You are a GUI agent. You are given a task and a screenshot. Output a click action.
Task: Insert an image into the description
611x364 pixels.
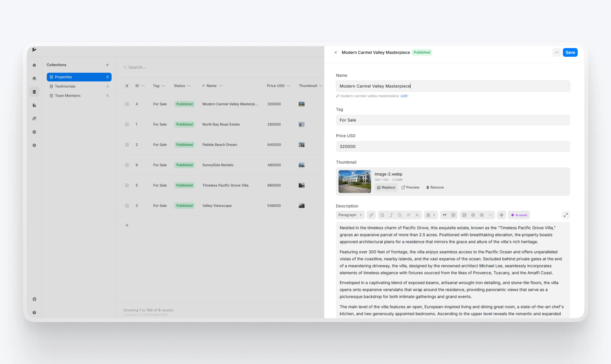[464, 215]
